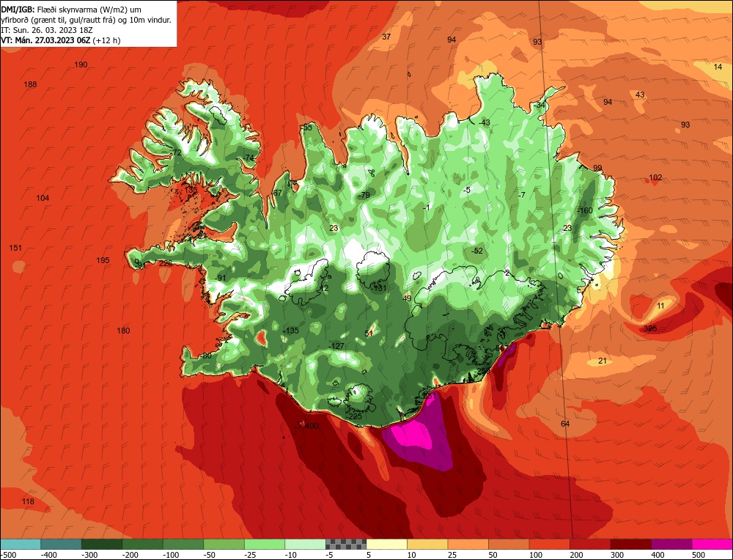Click the map value -79
733x560 pixels.
click(364, 195)
